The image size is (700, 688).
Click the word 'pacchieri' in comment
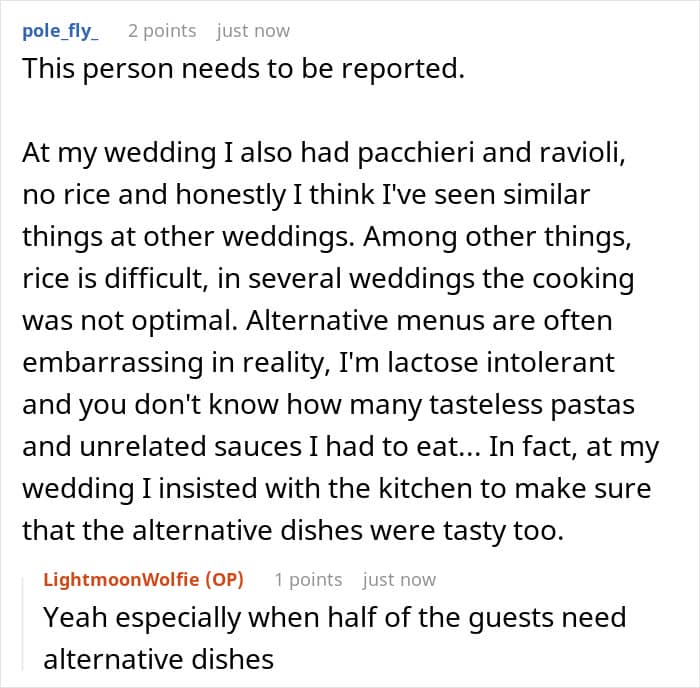[416, 153]
